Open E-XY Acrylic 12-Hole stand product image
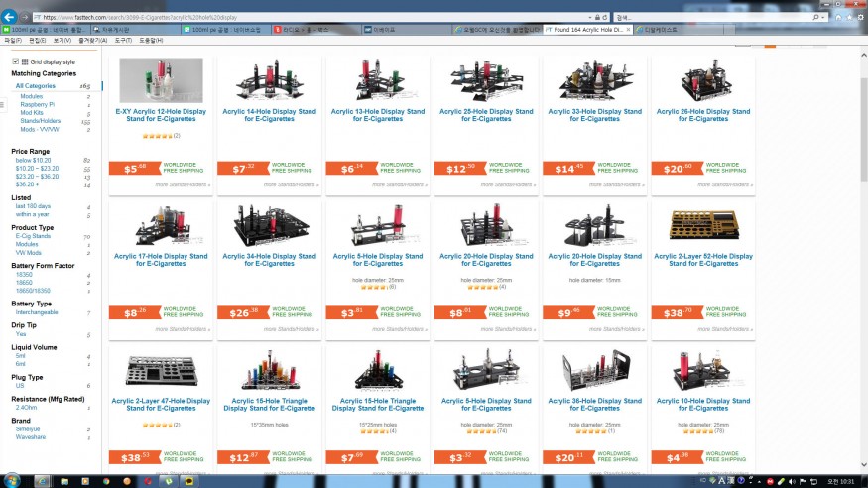The height and width of the screenshot is (488, 868). [x=159, y=80]
